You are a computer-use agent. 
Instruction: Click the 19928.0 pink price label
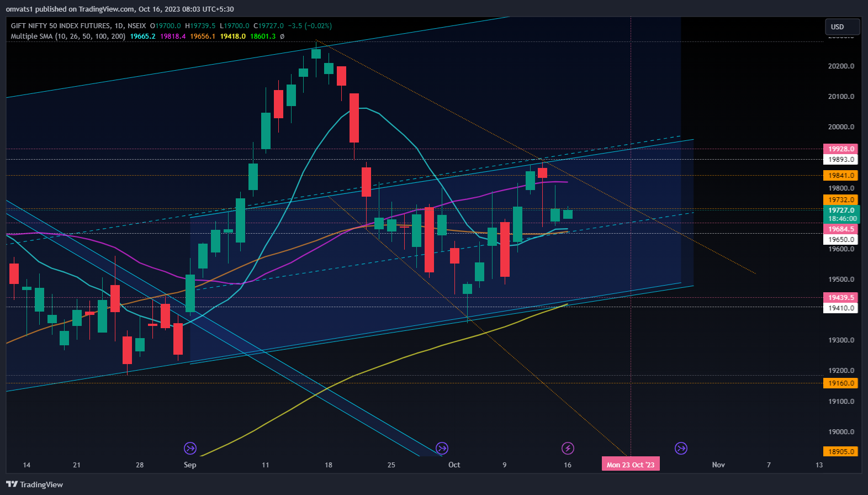tap(840, 149)
